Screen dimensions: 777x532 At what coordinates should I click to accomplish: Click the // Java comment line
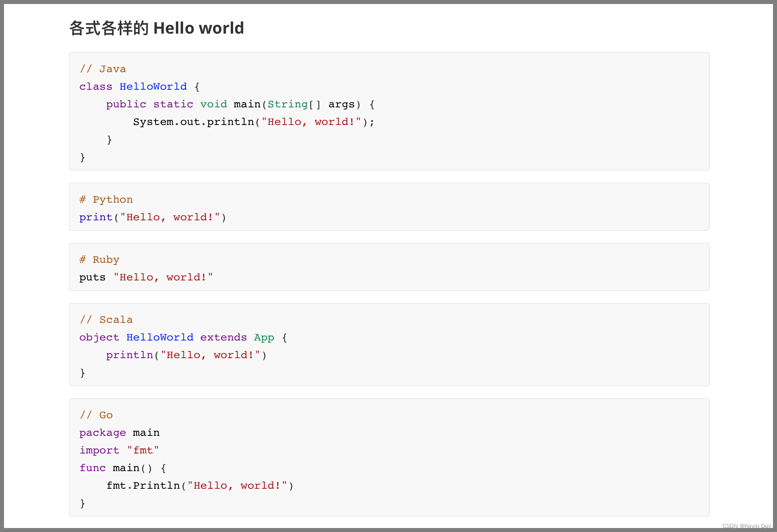point(103,69)
